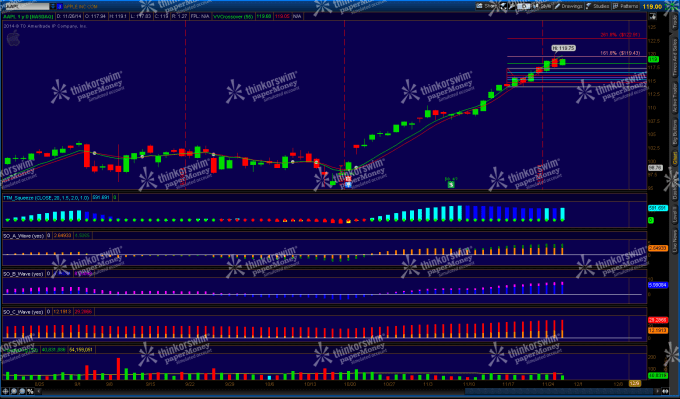680x399 pixels.
Task: Open the Studies menu
Action: 597,6
